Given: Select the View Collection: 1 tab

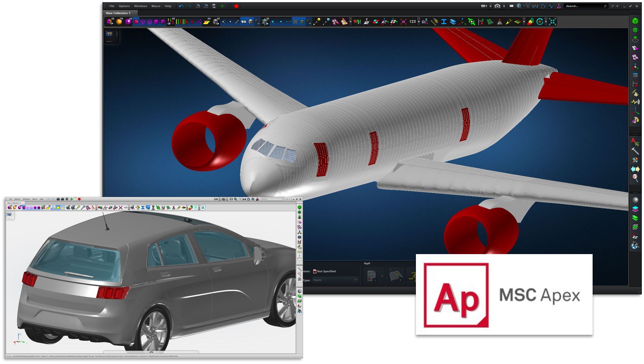Looking at the screenshot, I should point(118,13).
